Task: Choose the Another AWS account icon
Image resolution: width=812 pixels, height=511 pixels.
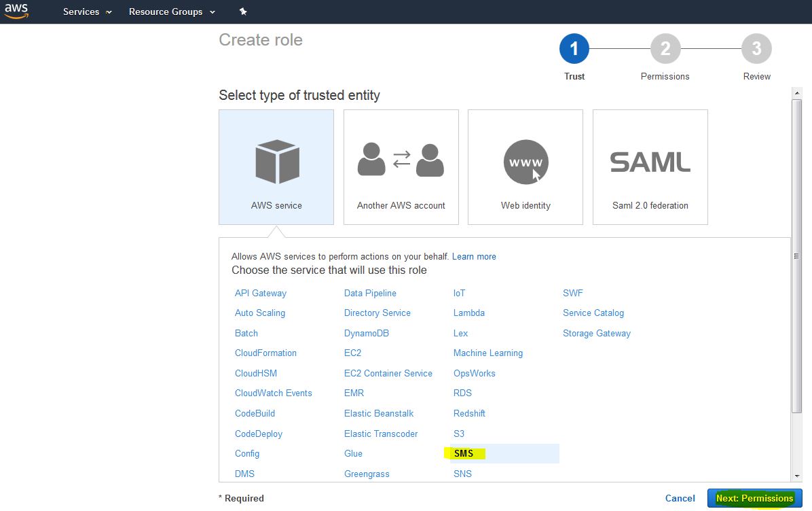Action: [x=401, y=160]
